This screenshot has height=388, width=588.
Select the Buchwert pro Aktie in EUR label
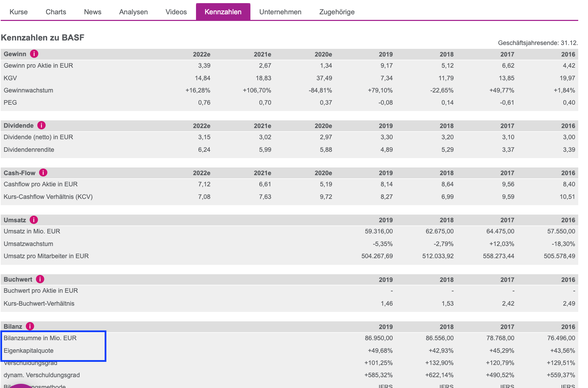click(41, 291)
